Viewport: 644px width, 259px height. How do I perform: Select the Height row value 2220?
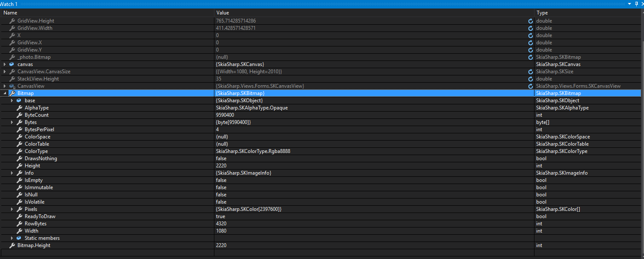(x=221, y=166)
